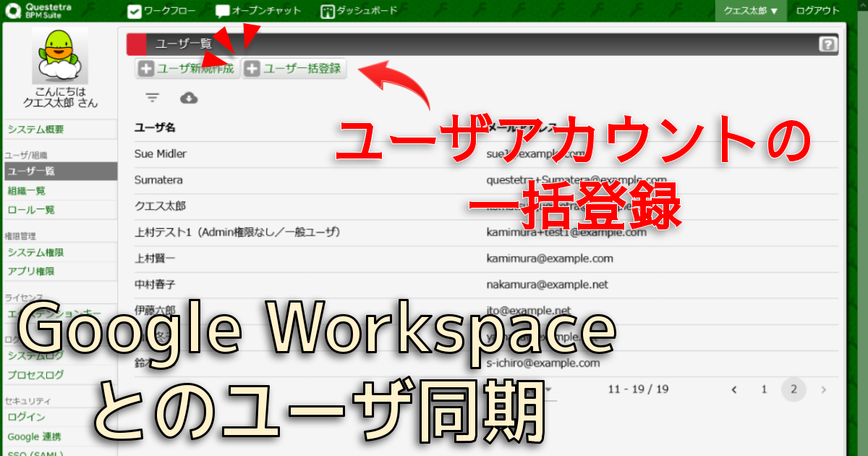Open ロール一覧 in the sidebar
868x456 pixels.
(x=31, y=210)
